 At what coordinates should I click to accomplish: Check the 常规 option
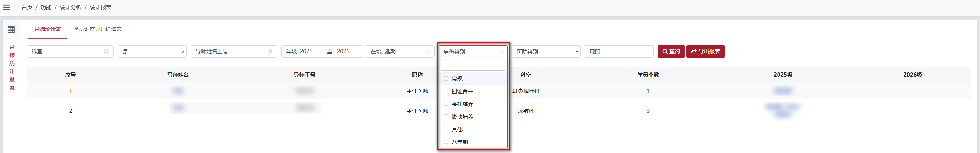(x=446, y=78)
